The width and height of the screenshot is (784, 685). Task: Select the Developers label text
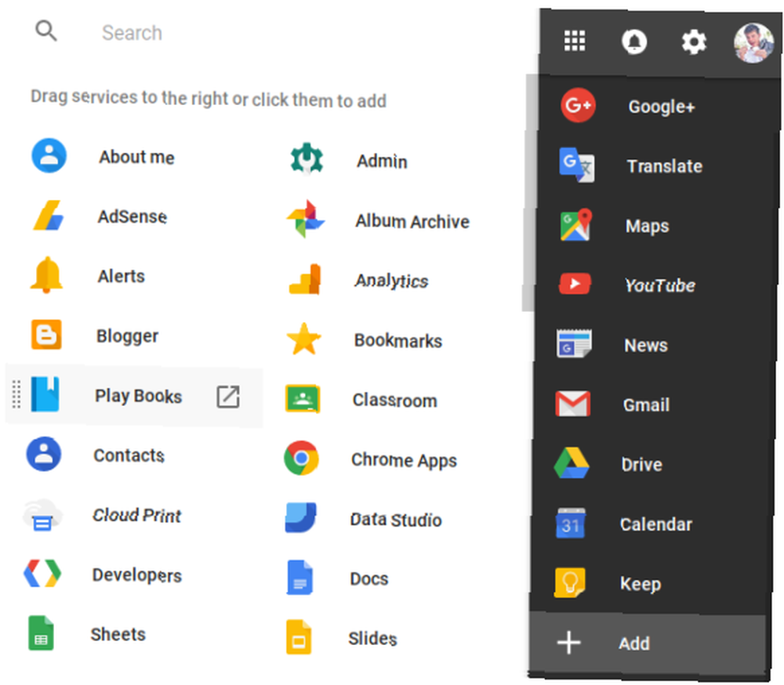pos(137,575)
